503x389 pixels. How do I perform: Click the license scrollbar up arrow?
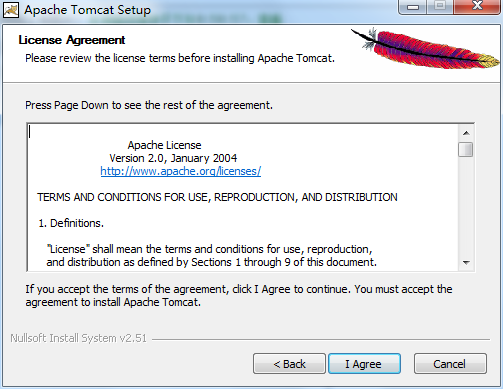pyautogui.click(x=466, y=133)
